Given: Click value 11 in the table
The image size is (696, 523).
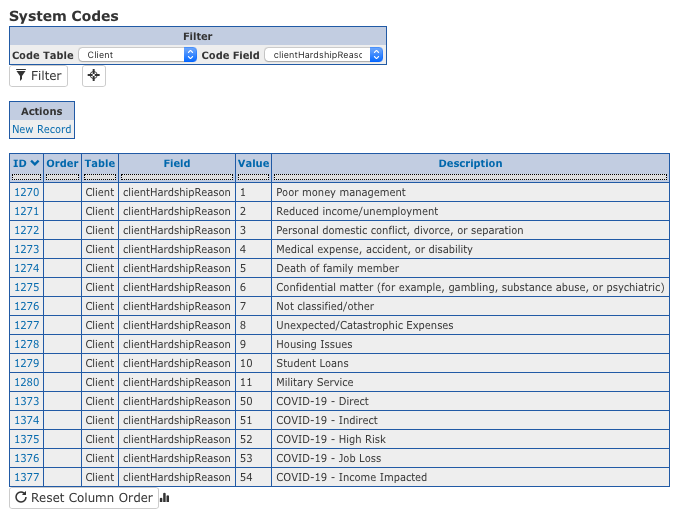Looking at the screenshot, I should coord(246,382).
